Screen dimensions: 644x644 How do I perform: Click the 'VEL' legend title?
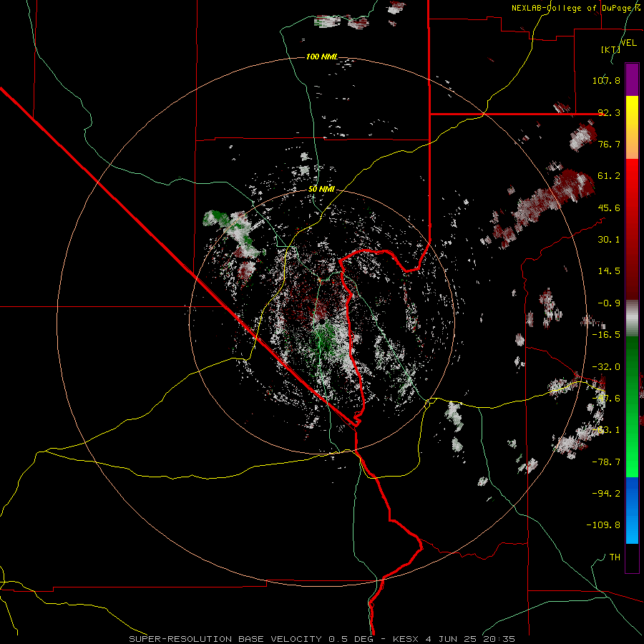[x=628, y=43]
